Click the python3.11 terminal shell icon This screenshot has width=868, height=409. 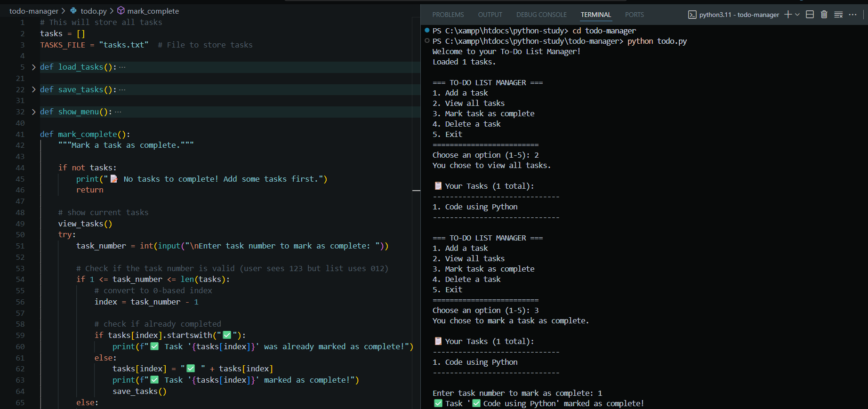[x=692, y=15]
